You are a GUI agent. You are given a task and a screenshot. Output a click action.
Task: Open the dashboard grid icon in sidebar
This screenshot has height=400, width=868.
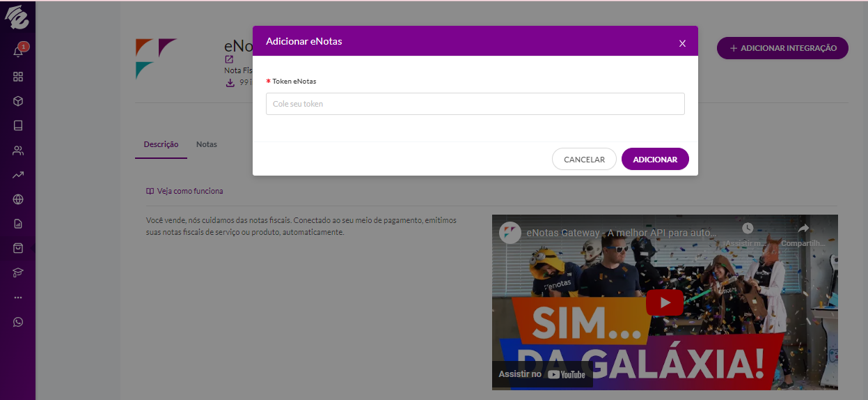pyautogui.click(x=18, y=77)
